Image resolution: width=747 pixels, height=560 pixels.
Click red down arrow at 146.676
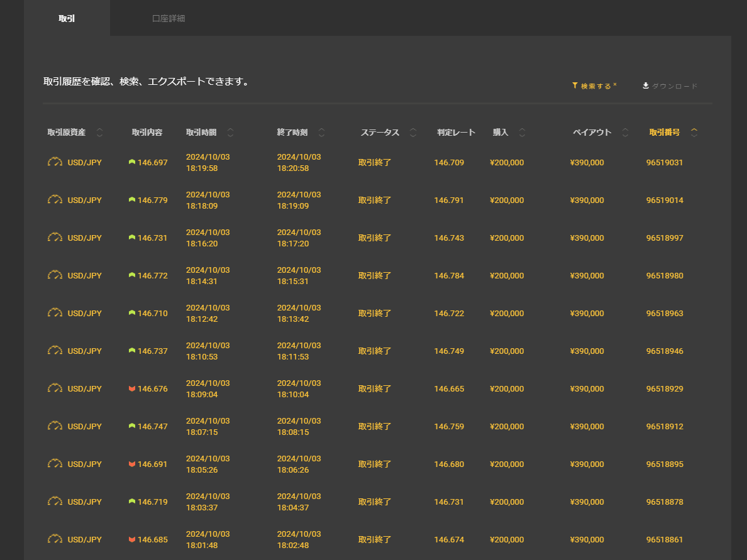click(132, 389)
